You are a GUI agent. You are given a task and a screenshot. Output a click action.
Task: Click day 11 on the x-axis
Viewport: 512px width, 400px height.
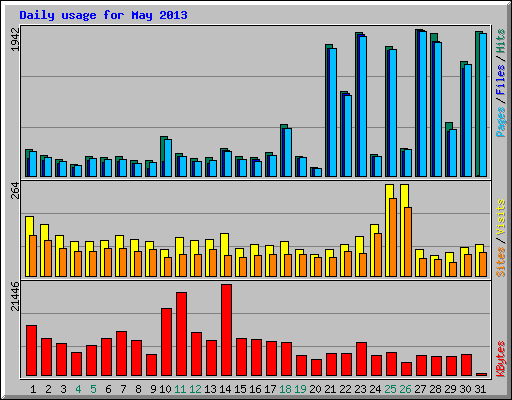pos(180,389)
